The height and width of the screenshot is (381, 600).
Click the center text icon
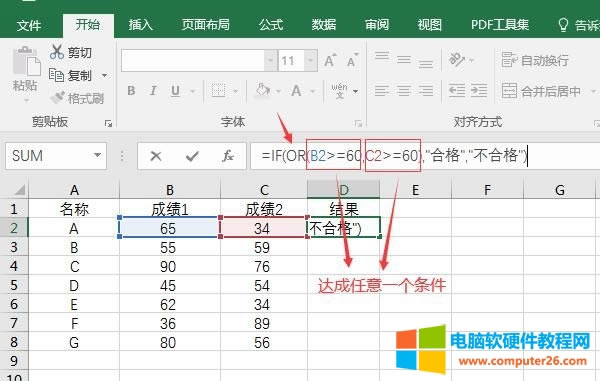(404, 91)
